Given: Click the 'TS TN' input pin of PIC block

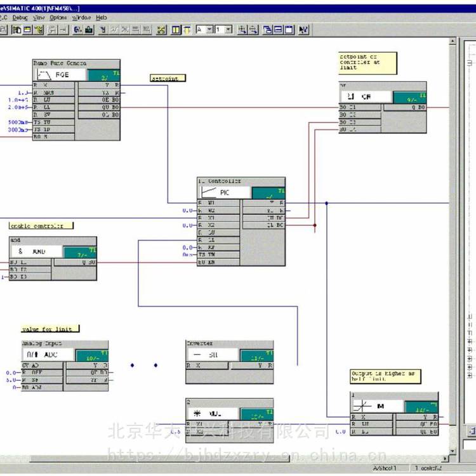Looking at the screenshot, I should coord(218,255).
